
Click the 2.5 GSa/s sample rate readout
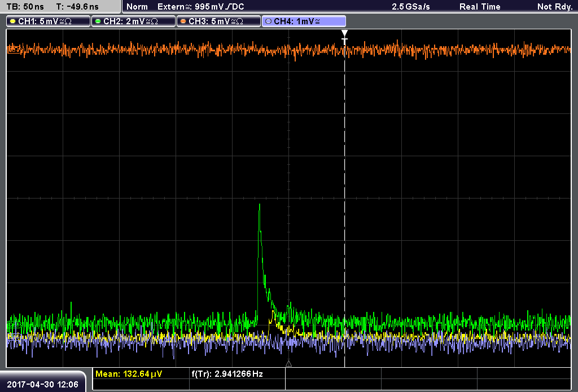click(411, 7)
